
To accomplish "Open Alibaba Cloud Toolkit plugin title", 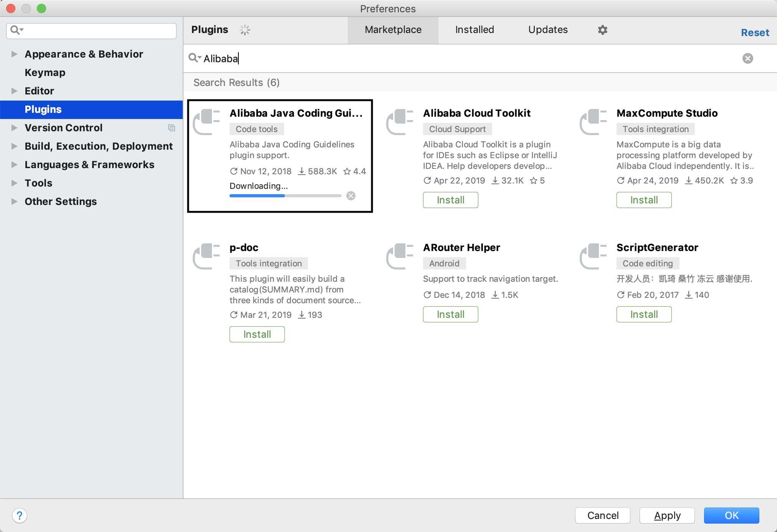I will tap(477, 113).
